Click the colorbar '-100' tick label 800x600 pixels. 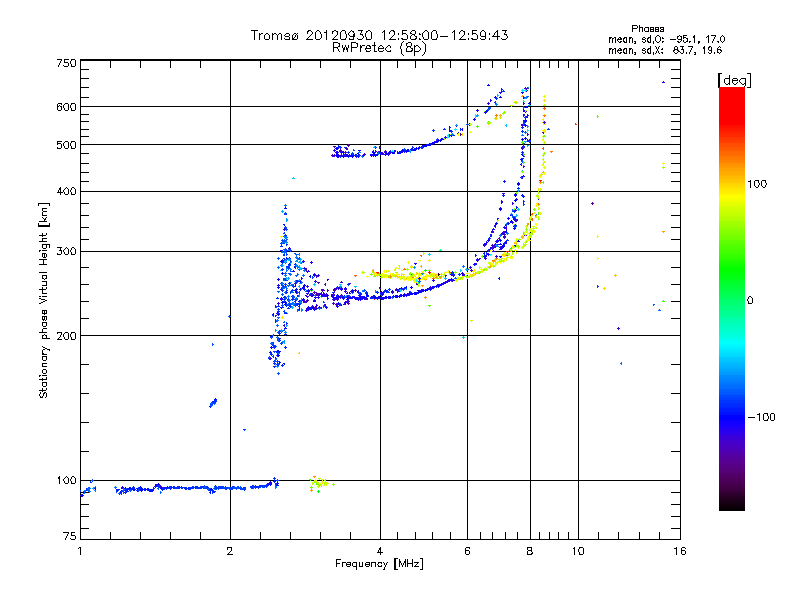click(761, 417)
